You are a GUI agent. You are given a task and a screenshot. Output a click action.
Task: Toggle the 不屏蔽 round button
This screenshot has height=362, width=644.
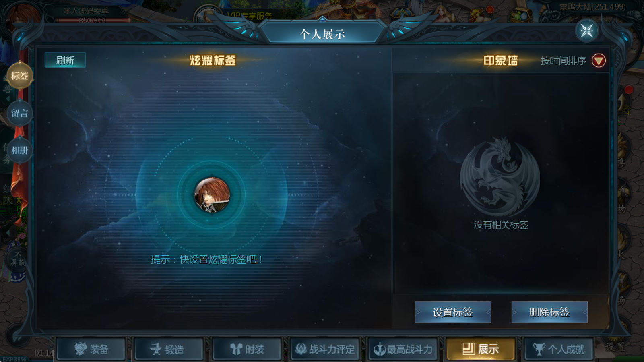click(x=17, y=259)
